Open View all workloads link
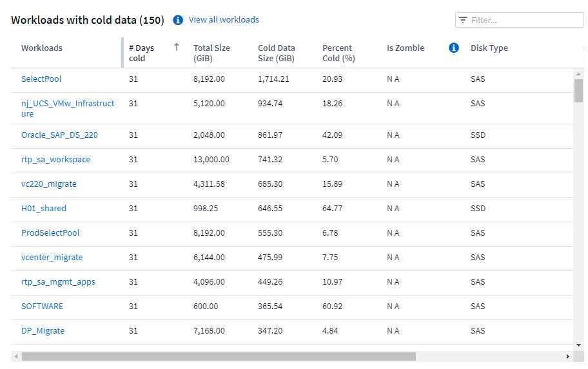Screen dimensions: 588x369 coord(224,20)
